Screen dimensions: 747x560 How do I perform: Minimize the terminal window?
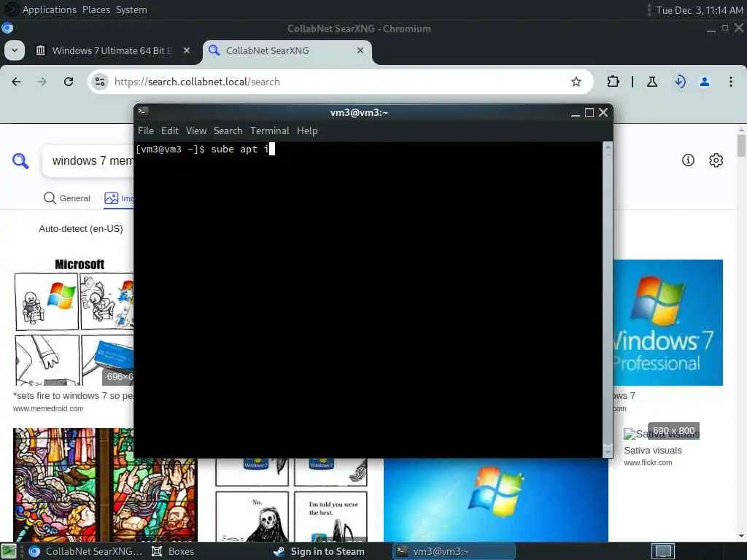576,112
